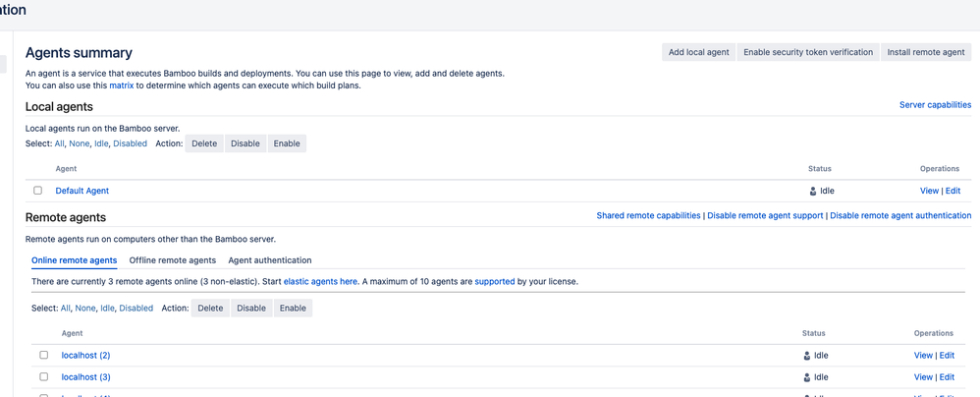Screen dimensions: 980x397
Task: Check the localhost (3) checkbox
Action: (44, 377)
